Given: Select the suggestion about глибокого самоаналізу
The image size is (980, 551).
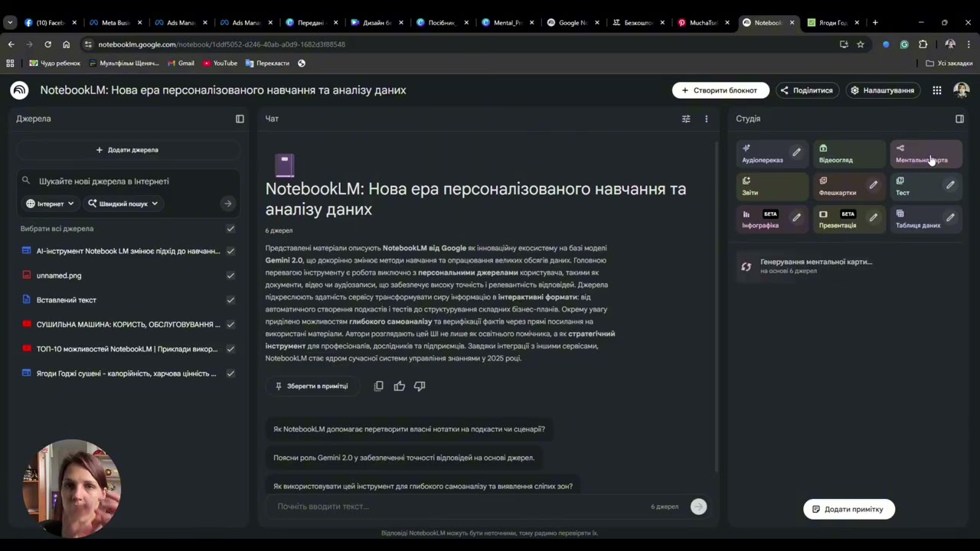Looking at the screenshot, I should click(x=423, y=486).
